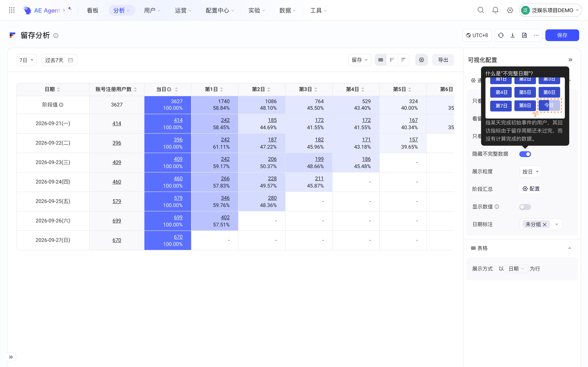Switch to the table grid view icon

381,60
